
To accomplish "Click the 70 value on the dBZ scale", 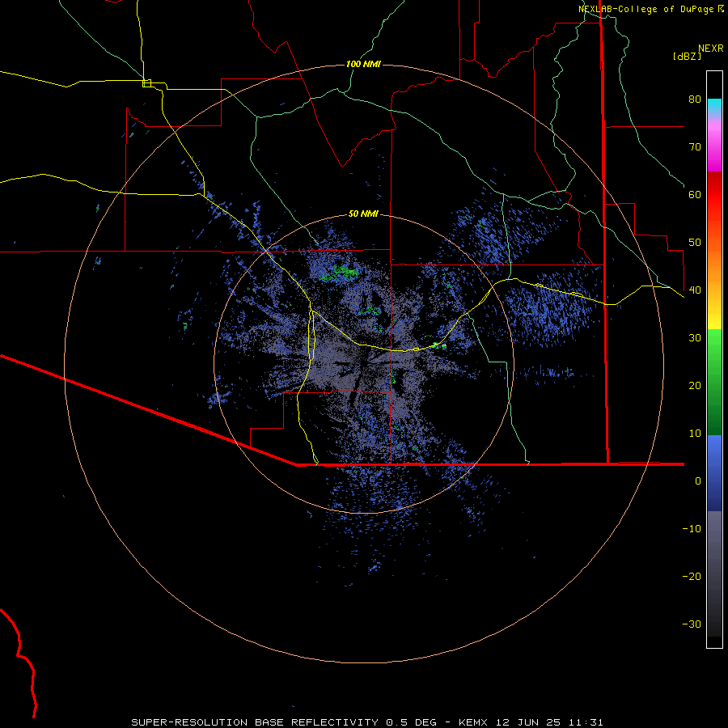I will [695, 147].
